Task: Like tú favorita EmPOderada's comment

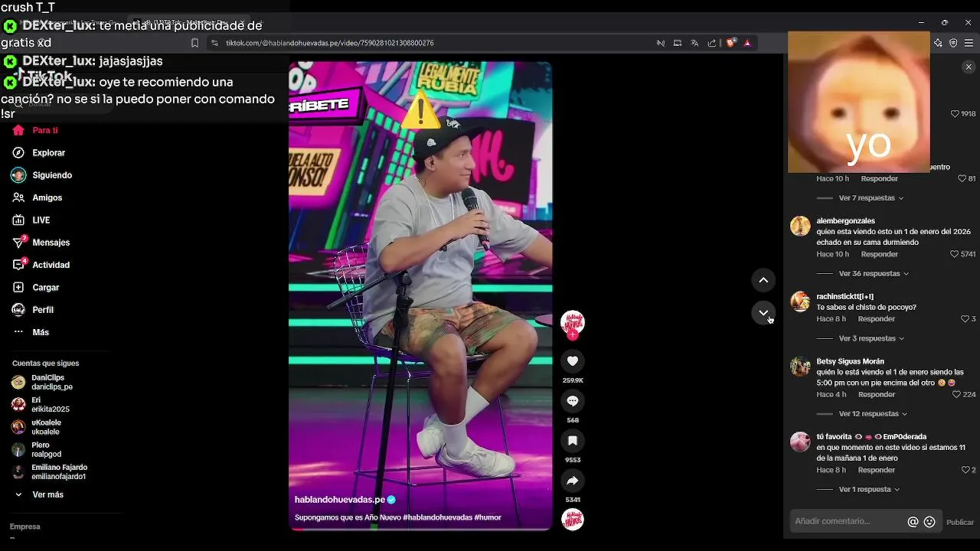Action: tap(965, 470)
